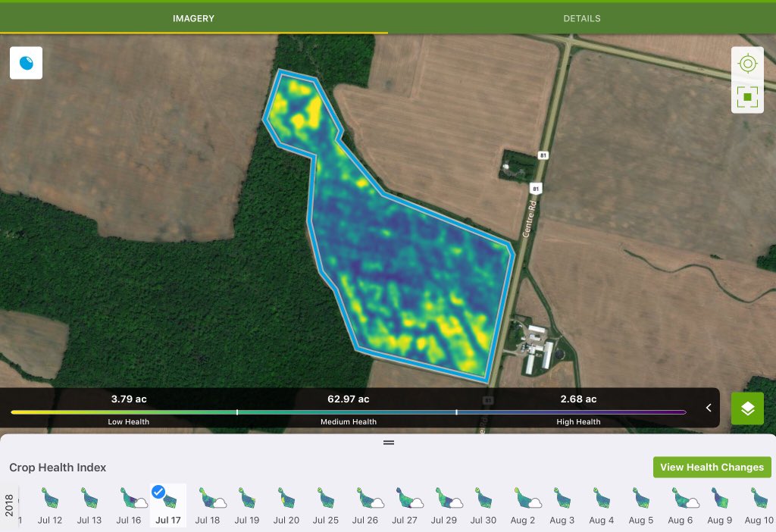Fit field boundary to screen icon

click(747, 97)
